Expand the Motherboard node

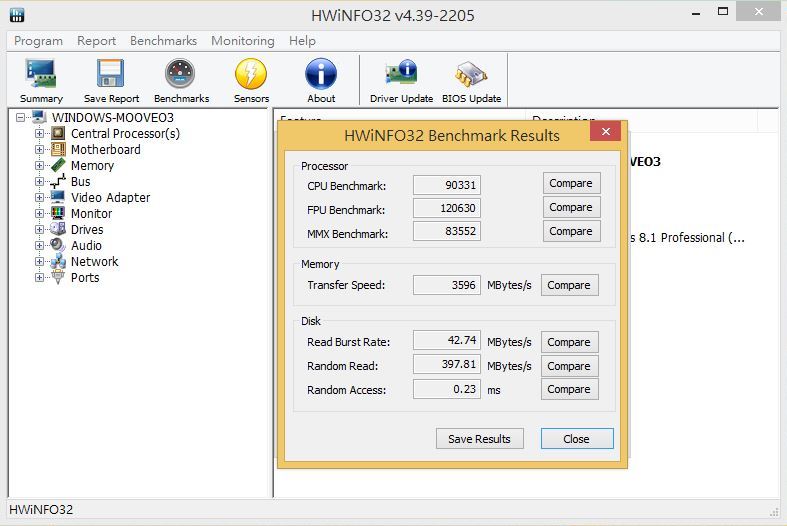tap(39, 150)
